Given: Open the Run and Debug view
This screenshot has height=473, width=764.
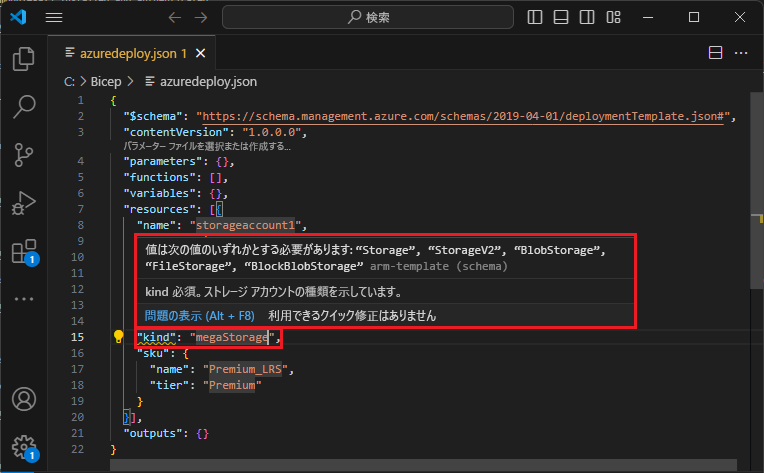Looking at the screenshot, I should (x=23, y=203).
